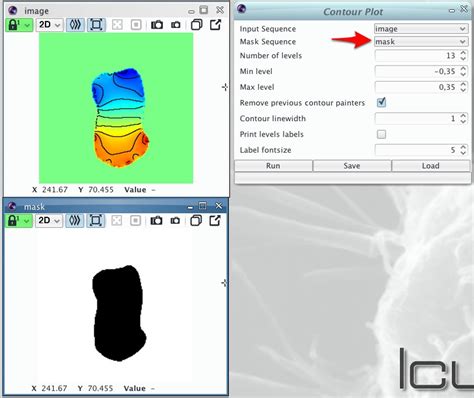This screenshot has height=398, width=474.
Task: Decrease the Label fontsize value
Action: [463, 153]
